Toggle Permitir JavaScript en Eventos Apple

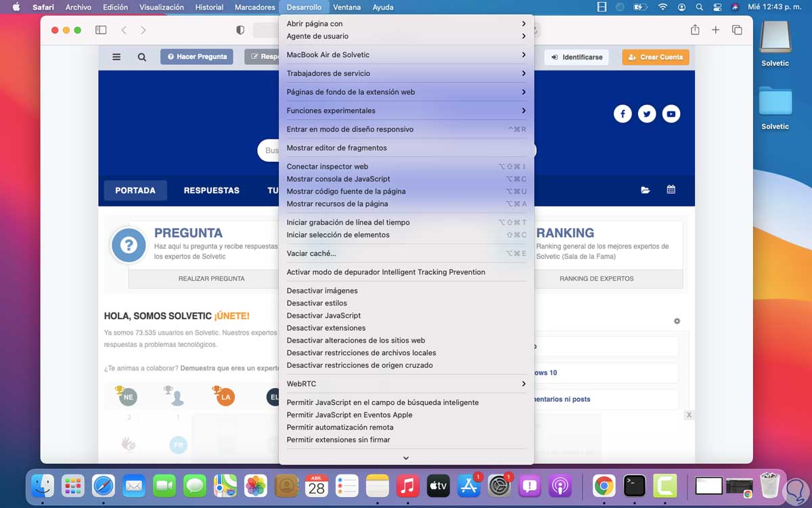pyautogui.click(x=406, y=415)
